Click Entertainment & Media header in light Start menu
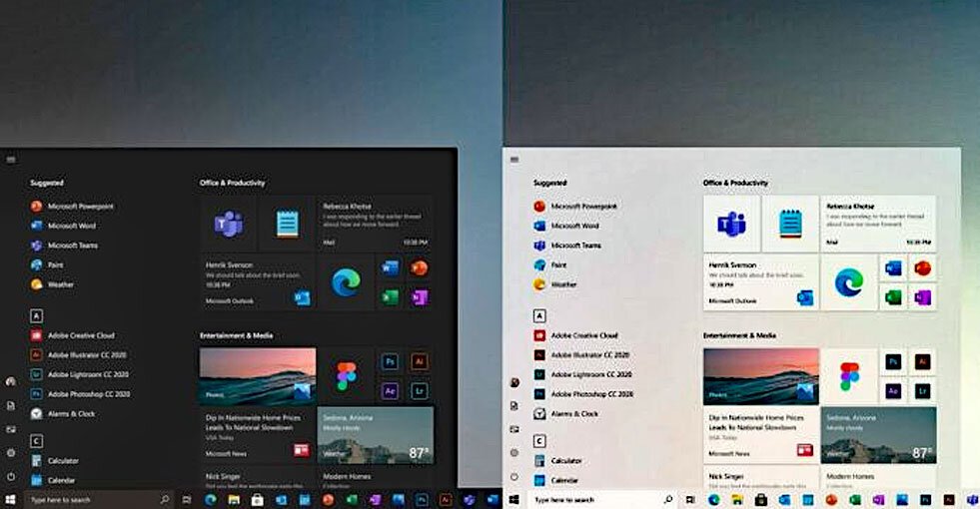This screenshot has width=980, height=509. click(x=739, y=335)
